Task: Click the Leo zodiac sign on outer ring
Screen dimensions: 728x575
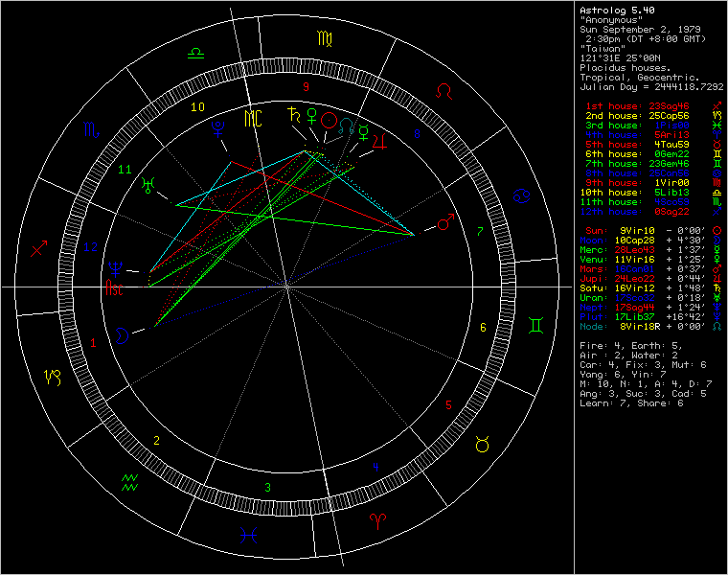Action: tap(445, 91)
